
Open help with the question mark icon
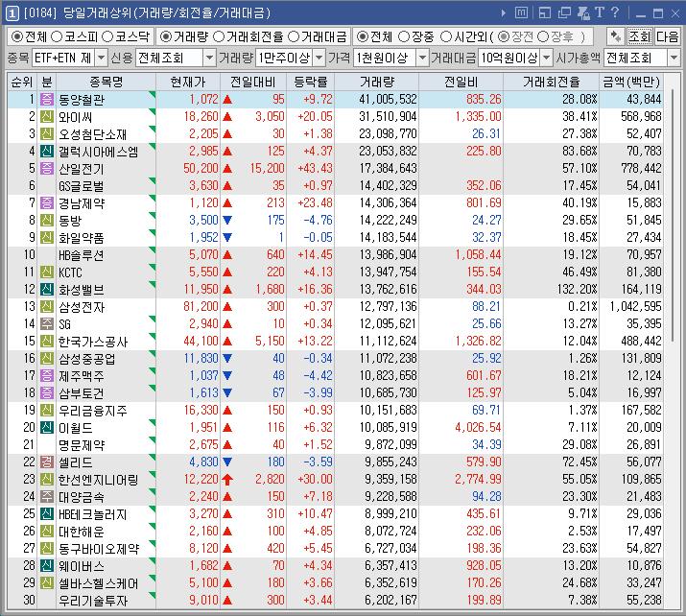click(x=615, y=12)
